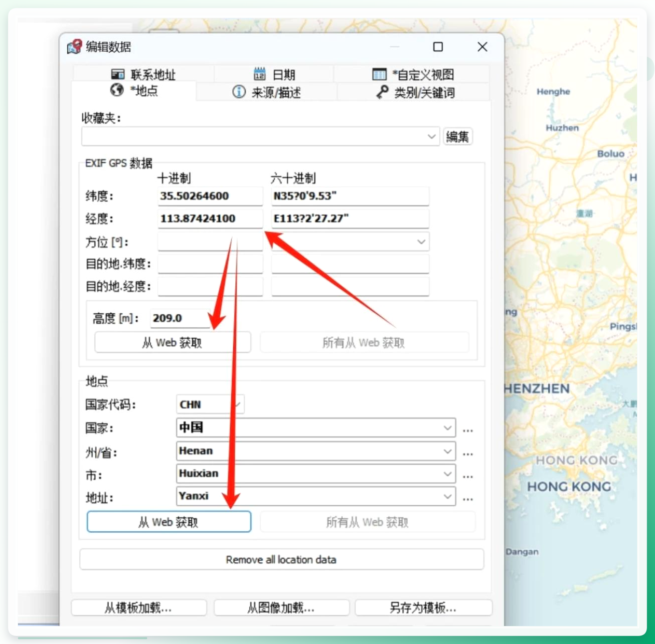
Task: Click the key icon on 类别/关键词 tab
Action: tap(382, 92)
